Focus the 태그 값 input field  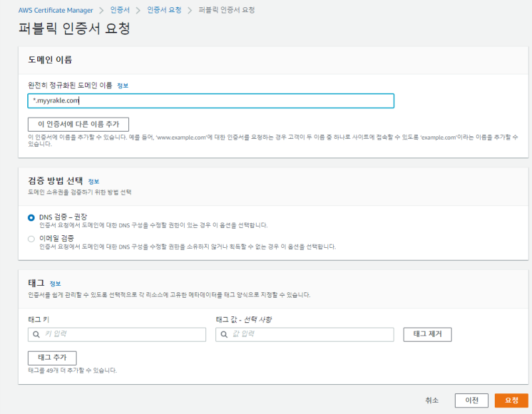(x=305, y=334)
